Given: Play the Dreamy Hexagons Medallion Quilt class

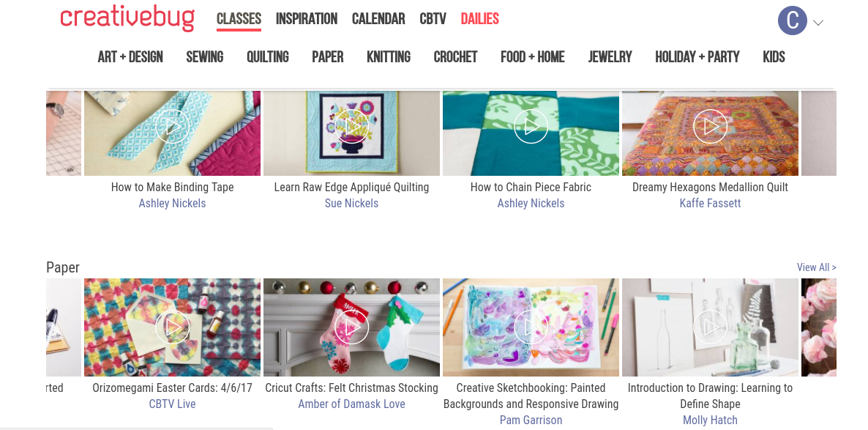Looking at the screenshot, I should [710, 127].
